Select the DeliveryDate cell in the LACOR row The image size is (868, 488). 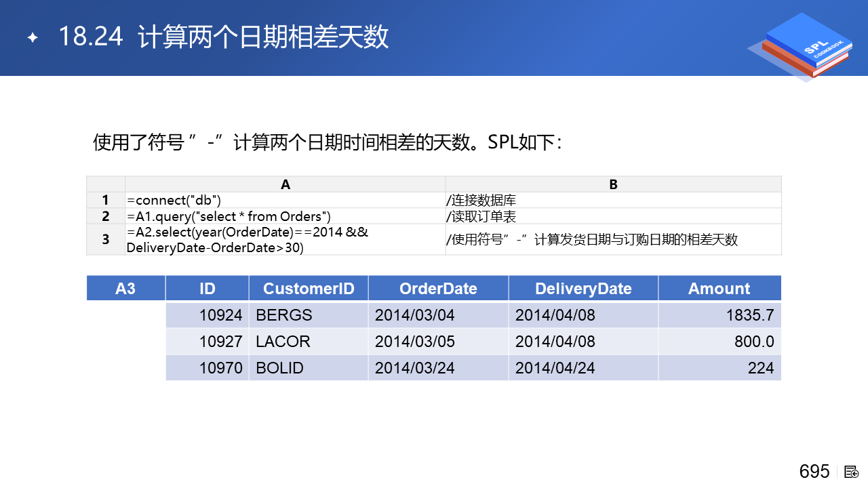[583, 342]
